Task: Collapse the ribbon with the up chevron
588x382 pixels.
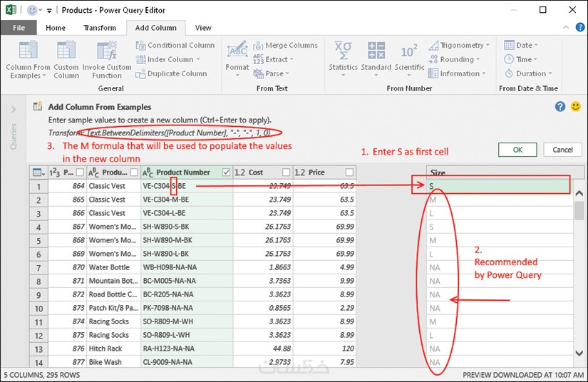Action: 566,27
